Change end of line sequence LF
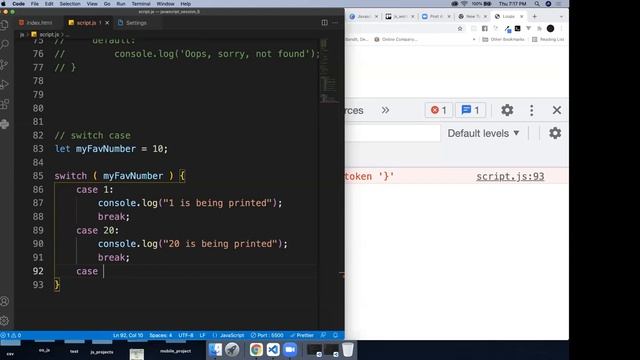Screen dimensions: 640x360 [202, 335]
